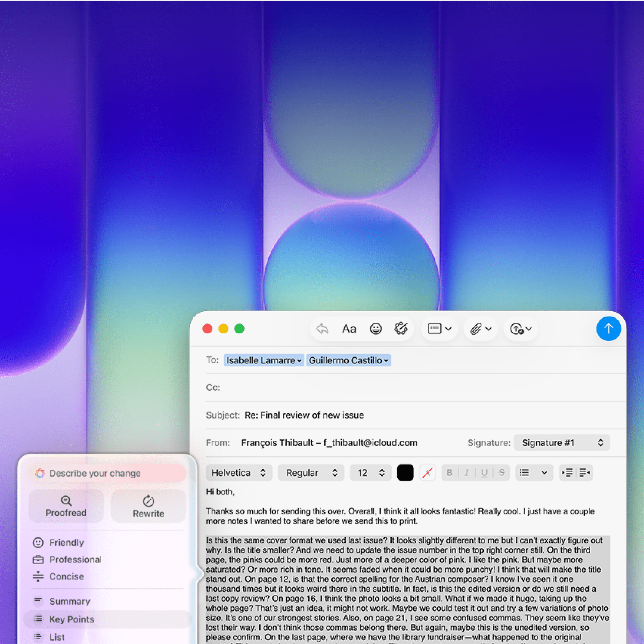Open the Helvetica font dropdown
The image size is (644, 644).
click(x=239, y=473)
